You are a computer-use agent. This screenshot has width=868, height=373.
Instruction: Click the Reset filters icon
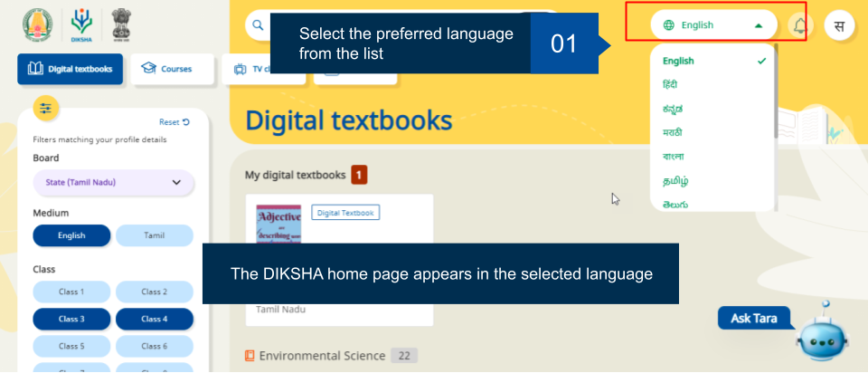tap(185, 122)
